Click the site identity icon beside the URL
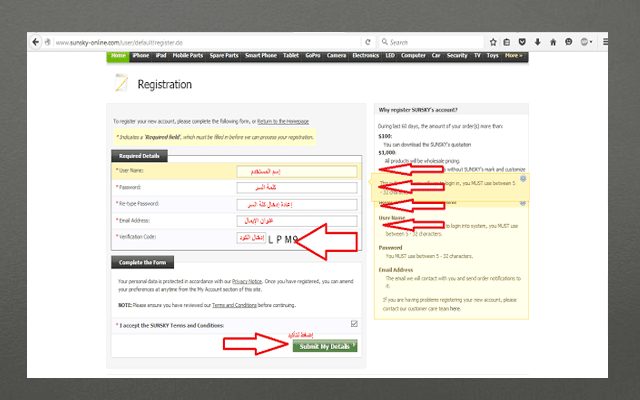The width and height of the screenshot is (640, 400). click(48, 42)
